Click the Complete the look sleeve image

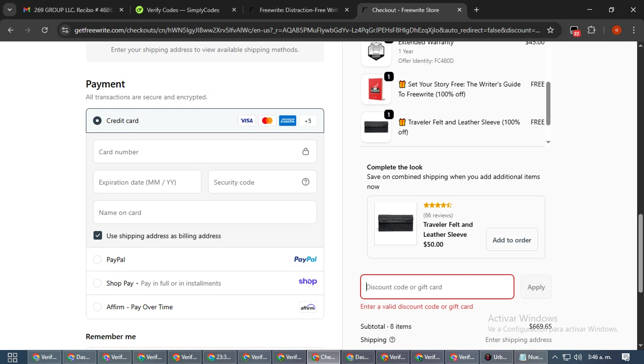tap(395, 223)
